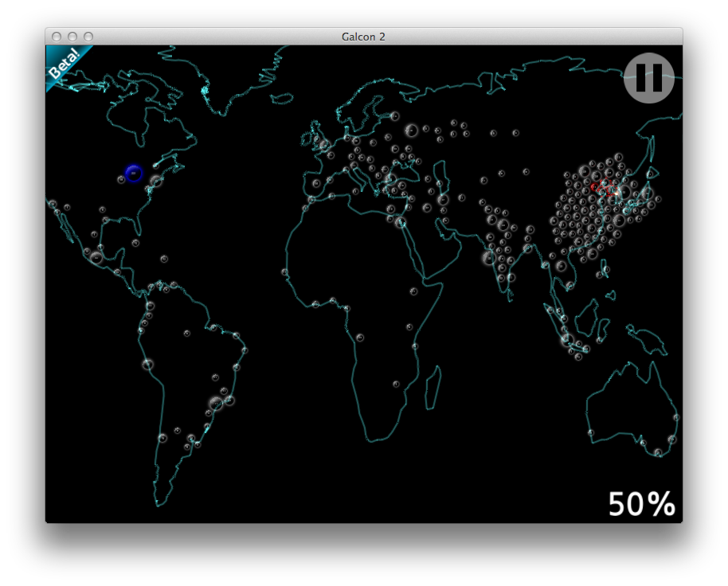This screenshot has width=728, height=586.
Task: Select the planet at the top of Scandinavia
Action: click(394, 116)
